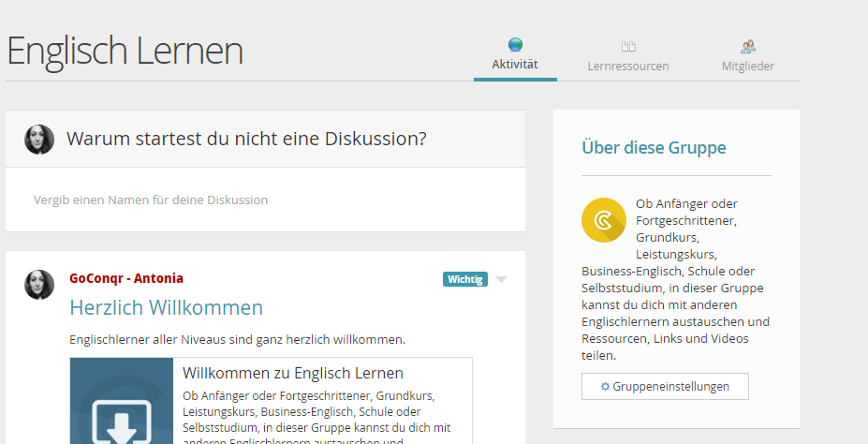Viewport: 868px width, 444px height.
Task: Switch to the Aktivität tab
Action: [x=515, y=66]
